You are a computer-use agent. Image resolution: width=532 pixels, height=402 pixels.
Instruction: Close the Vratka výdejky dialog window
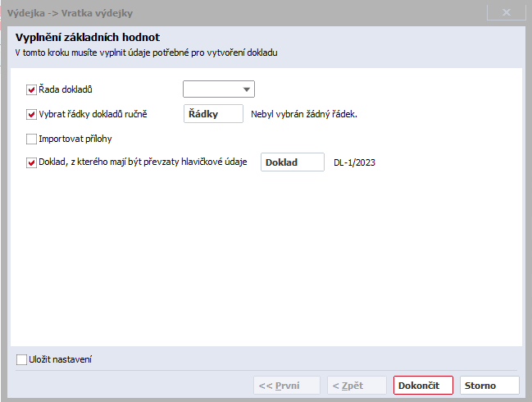tap(507, 12)
